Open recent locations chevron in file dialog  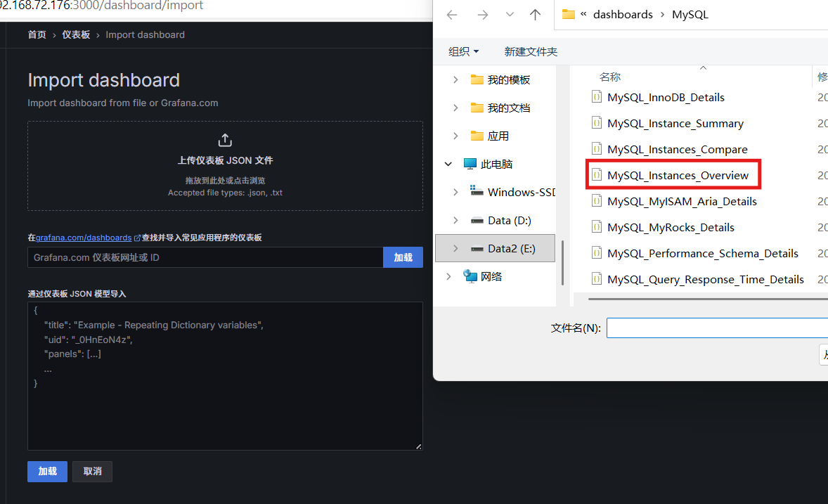510,14
